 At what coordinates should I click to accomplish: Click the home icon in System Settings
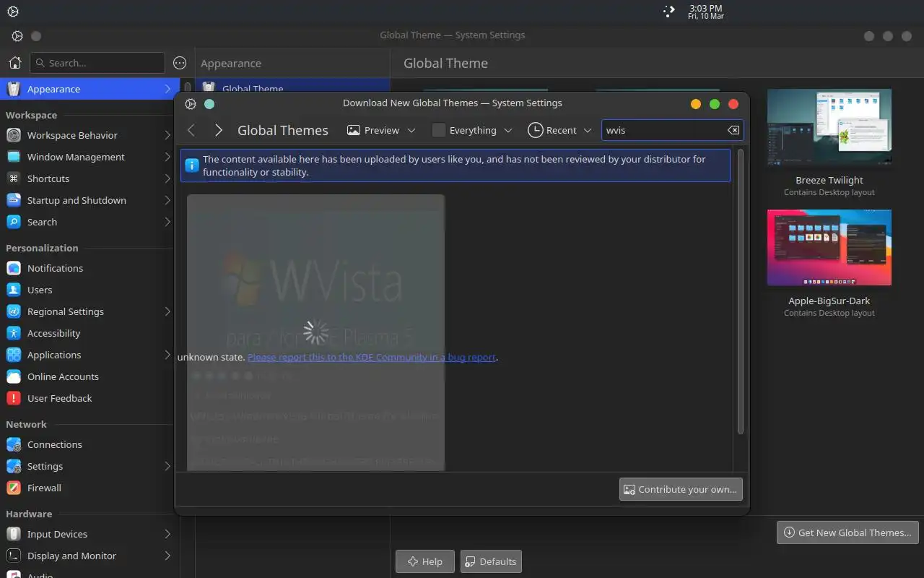click(14, 63)
